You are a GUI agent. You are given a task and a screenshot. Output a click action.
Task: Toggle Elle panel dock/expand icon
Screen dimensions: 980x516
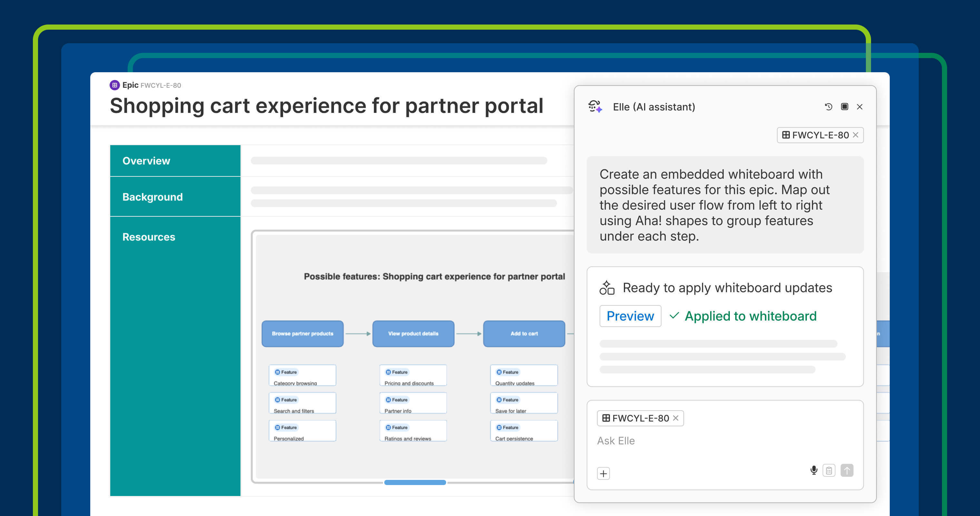845,106
